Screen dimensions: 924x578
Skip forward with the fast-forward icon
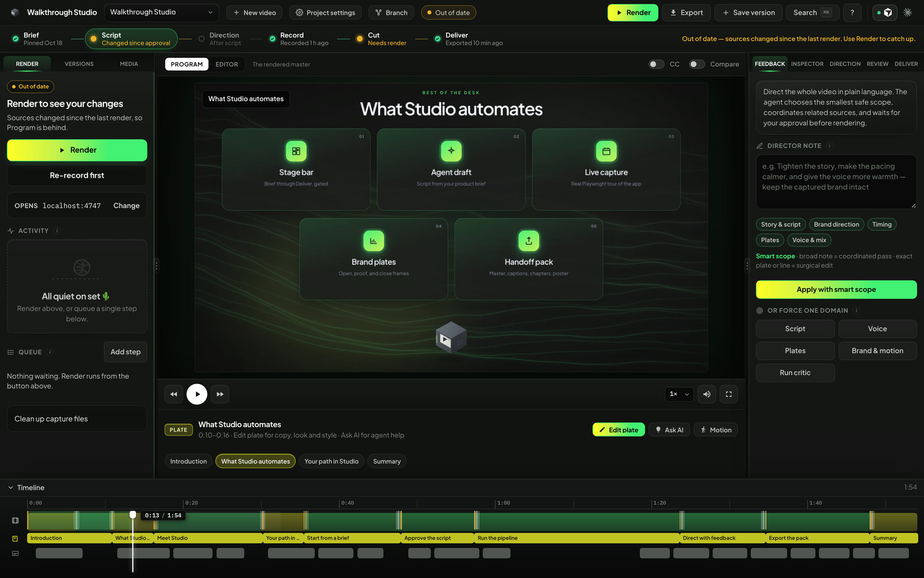click(220, 394)
